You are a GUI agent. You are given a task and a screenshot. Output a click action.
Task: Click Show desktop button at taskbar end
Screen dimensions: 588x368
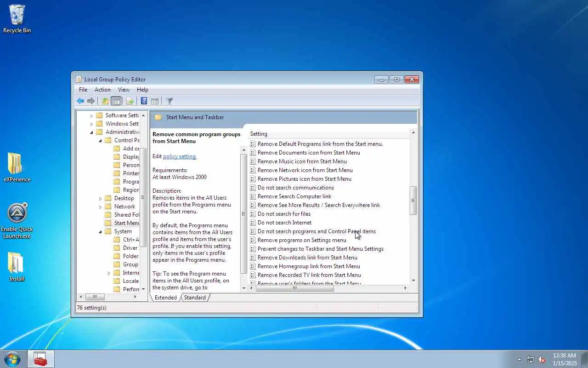(585, 359)
